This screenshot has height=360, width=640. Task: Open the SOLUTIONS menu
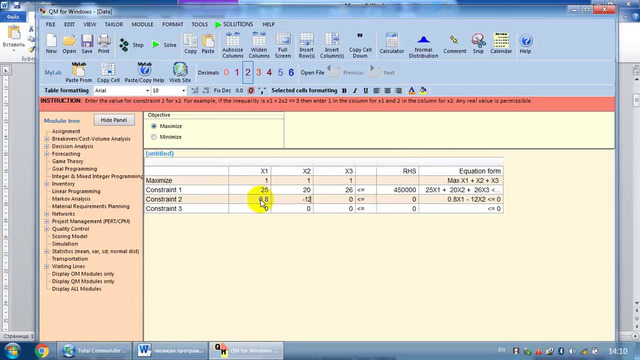click(x=234, y=24)
